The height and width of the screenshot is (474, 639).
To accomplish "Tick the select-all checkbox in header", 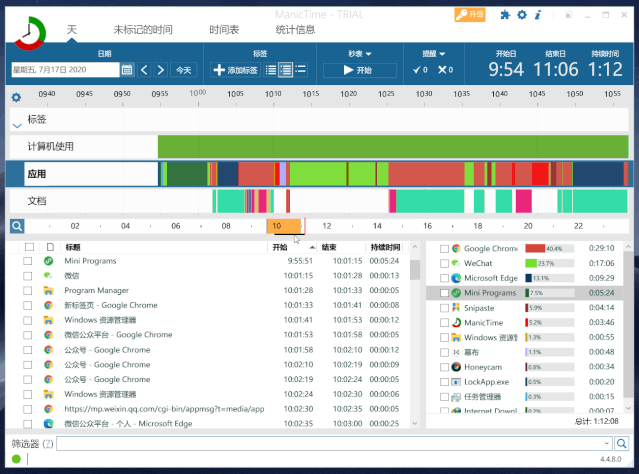I will pos(29,247).
